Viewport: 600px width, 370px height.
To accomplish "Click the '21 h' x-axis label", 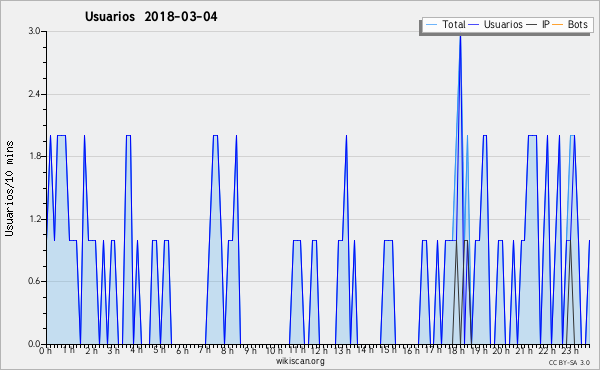I will (524, 351).
